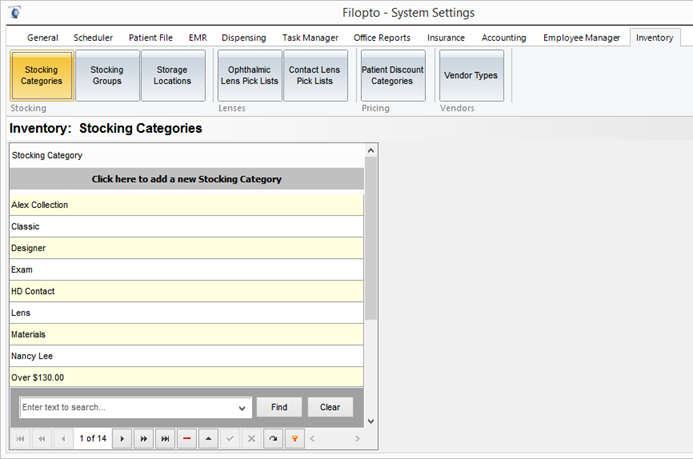Click the Clear button
The height and width of the screenshot is (459, 693).
pos(330,407)
